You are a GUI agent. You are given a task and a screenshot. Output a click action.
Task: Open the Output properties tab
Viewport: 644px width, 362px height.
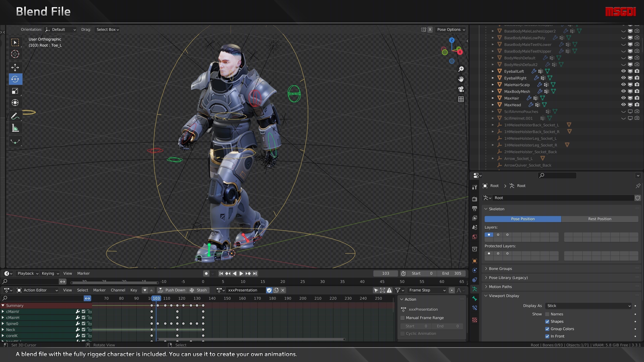[x=474, y=209]
